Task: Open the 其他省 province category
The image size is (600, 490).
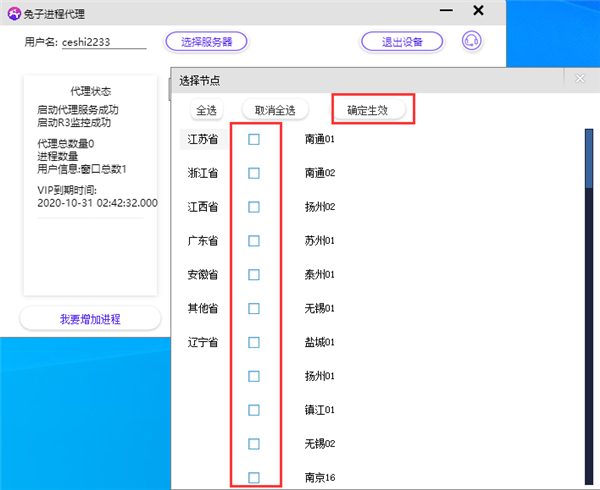Action: [x=204, y=308]
